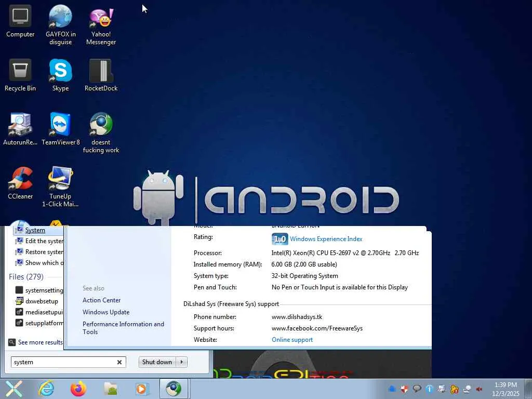The width and height of the screenshot is (532, 399).
Task: Open Internet Explorer from the taskbar
Action: tap(46, 389)
